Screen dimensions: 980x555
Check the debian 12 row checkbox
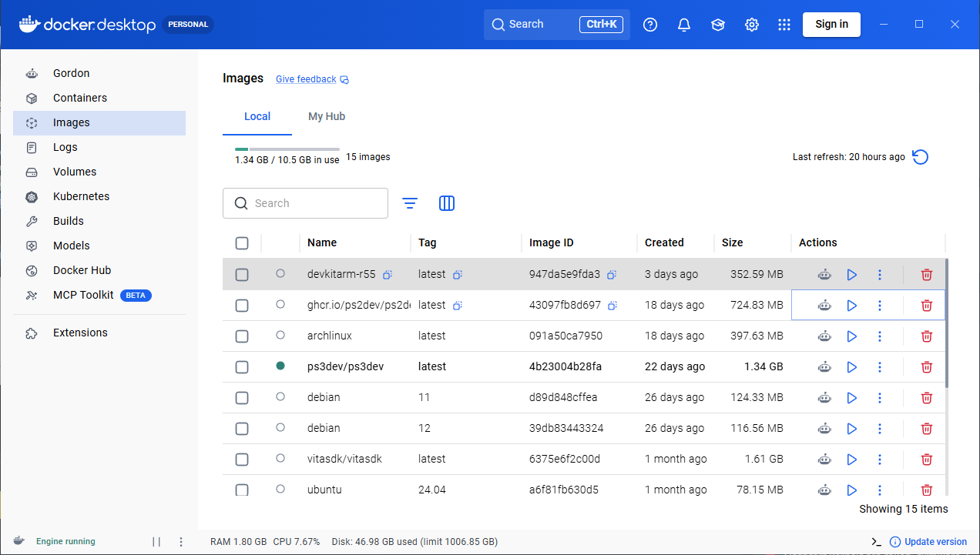pyautogui.click(x=242, y=429)
